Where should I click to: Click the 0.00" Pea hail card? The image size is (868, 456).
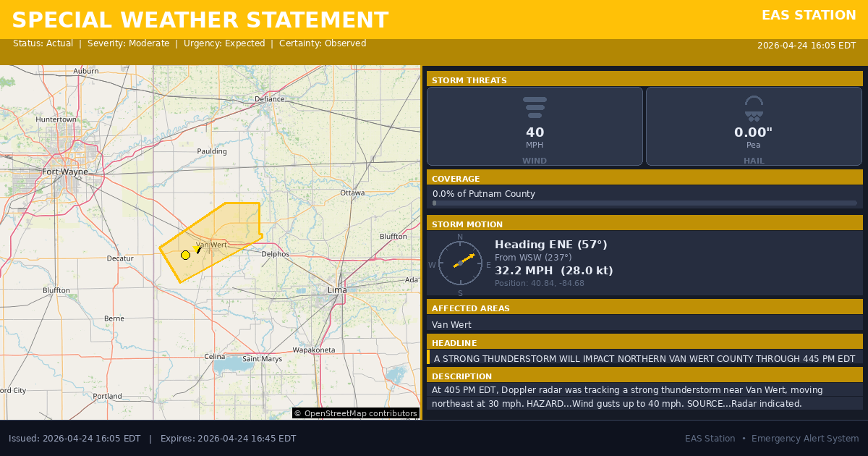coord(754,127)
